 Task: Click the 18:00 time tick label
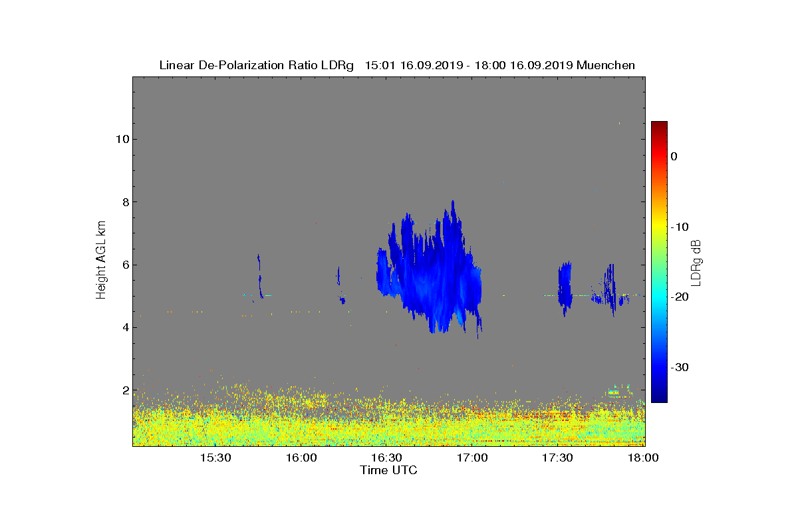(x=643, y=458)
